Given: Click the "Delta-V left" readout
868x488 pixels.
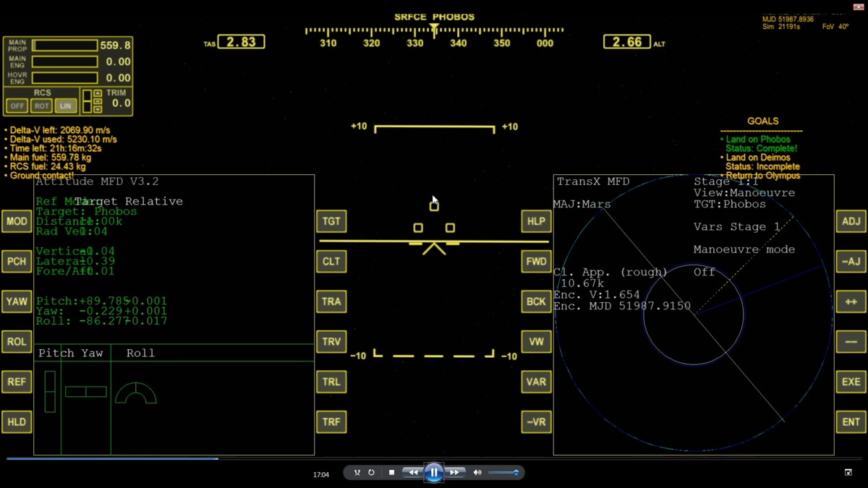Looking at the screenshot, I should [60, 130].
